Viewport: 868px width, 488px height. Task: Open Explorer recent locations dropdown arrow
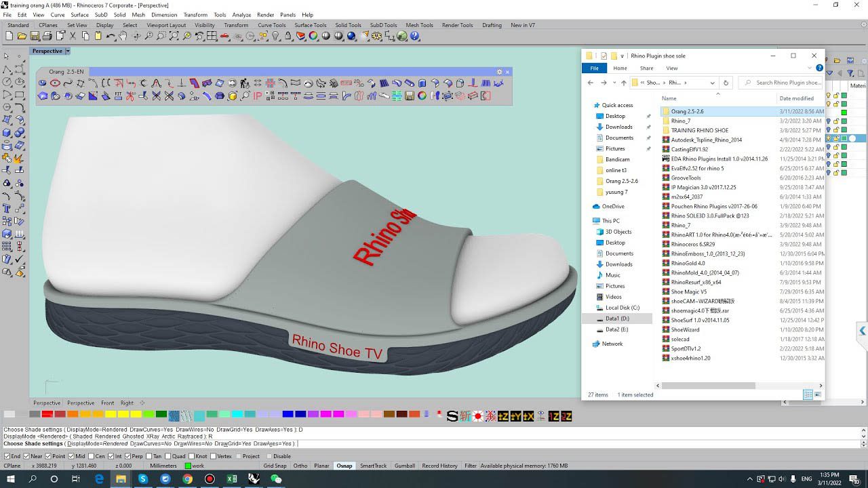coord(614,83)
